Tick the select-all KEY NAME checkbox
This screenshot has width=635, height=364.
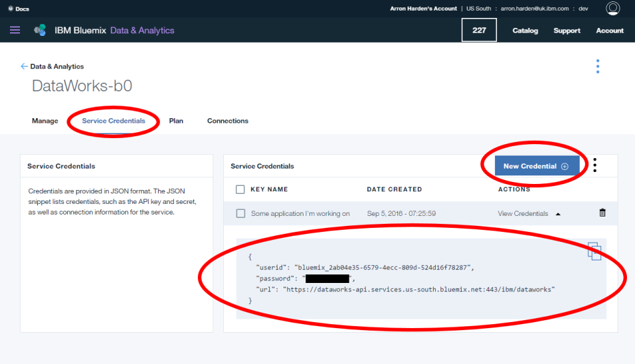pos(240,189)
